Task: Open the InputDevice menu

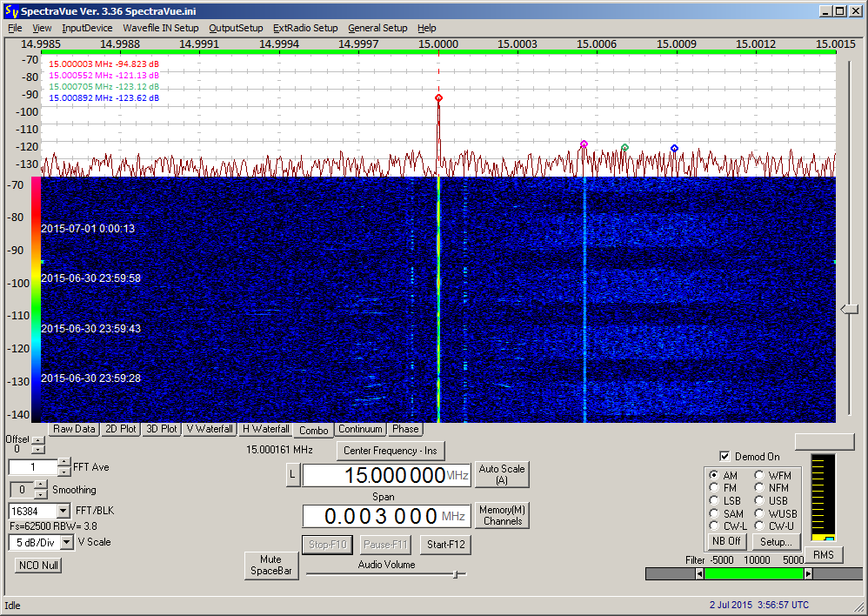Action: point(87,28)
